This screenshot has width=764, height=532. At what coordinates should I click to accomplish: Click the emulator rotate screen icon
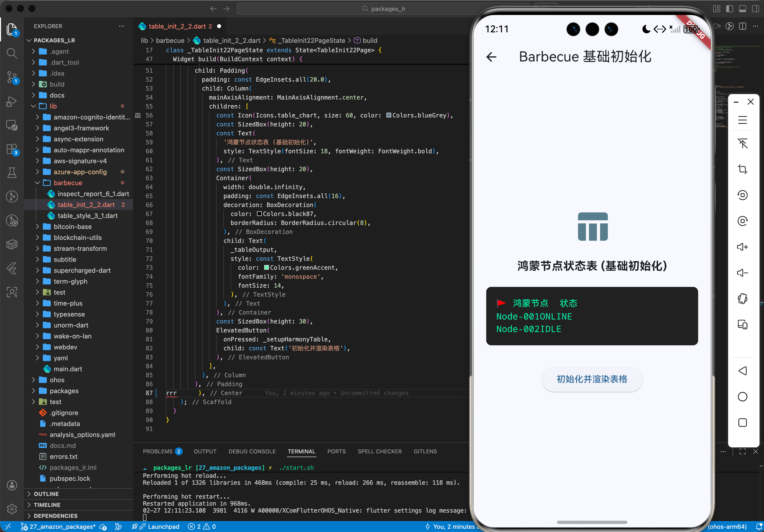point(742,299)
